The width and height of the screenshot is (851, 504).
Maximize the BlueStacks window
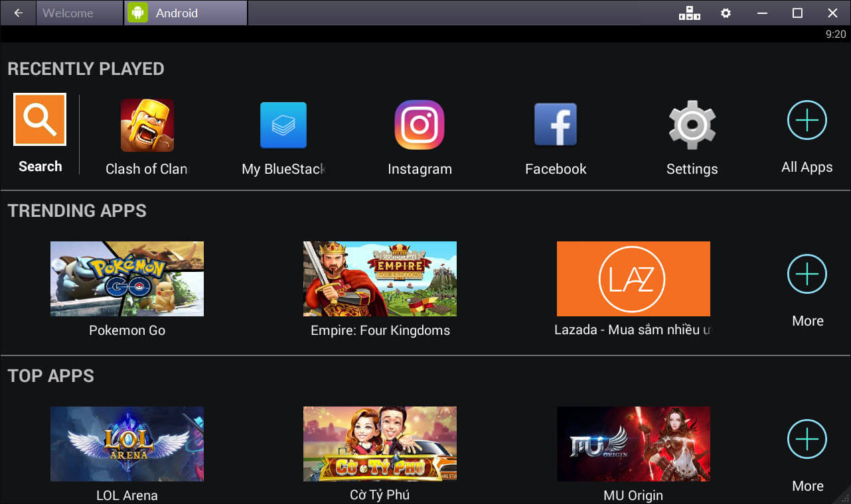coord(797,13)
